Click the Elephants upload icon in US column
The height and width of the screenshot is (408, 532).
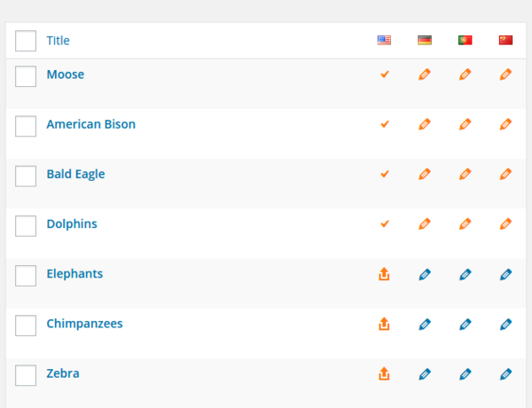pos(384,274)
